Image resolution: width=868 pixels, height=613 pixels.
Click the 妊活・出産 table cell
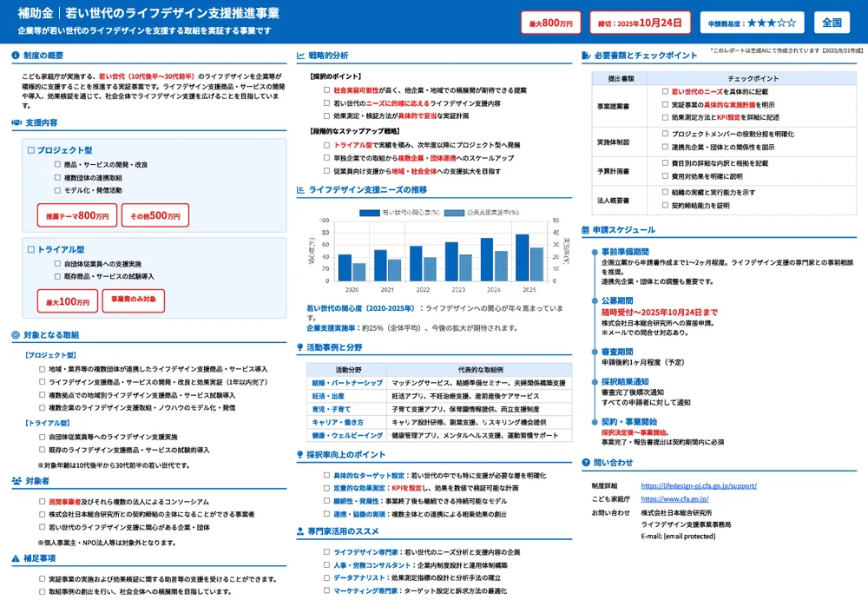[346, 396]
